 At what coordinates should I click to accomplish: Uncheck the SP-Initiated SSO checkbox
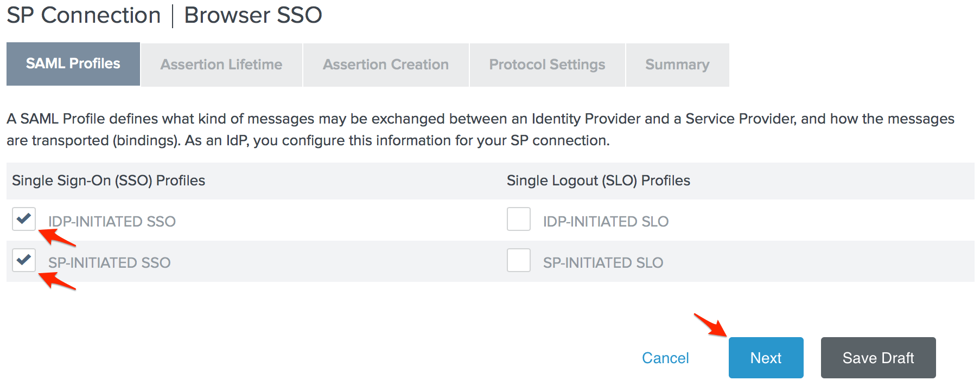pyautogui.click(x=24, y=260)
